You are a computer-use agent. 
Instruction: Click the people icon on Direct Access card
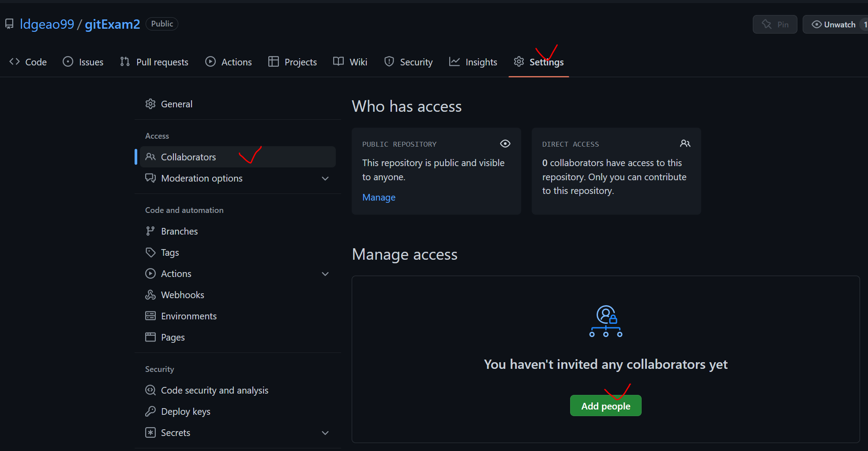coord(685,144)
